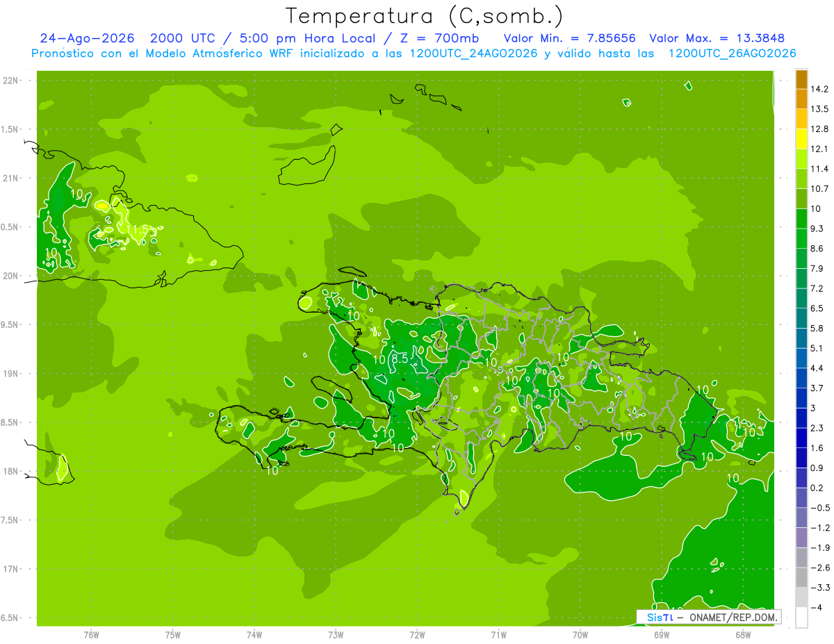Click the '76W' longitude axis label
The width and height of the screenshot is (834, 644).
tap(91, 634)
